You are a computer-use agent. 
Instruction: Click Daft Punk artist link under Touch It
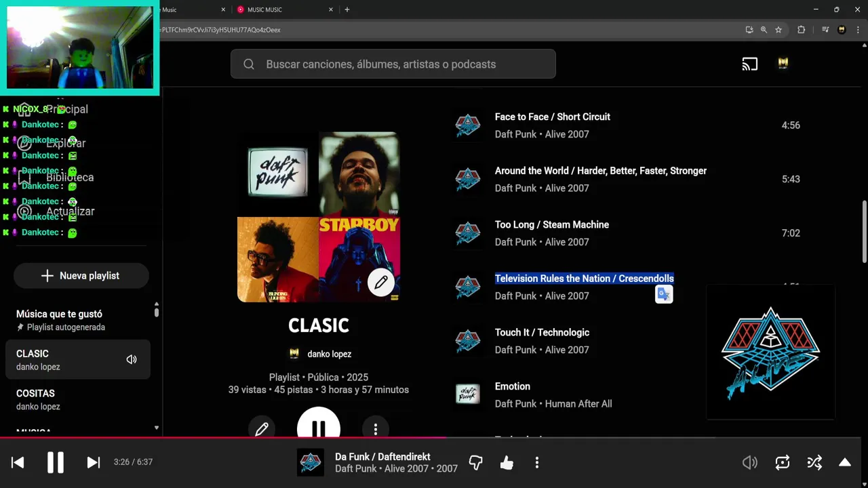point(516,350)
